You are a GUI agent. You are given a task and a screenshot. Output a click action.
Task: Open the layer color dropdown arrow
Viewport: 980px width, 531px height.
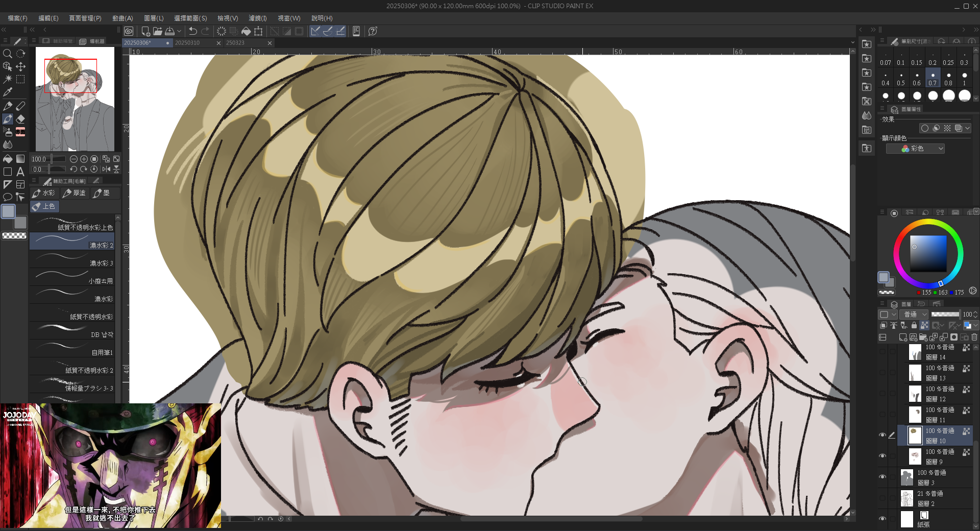click(x=975, y=325)
